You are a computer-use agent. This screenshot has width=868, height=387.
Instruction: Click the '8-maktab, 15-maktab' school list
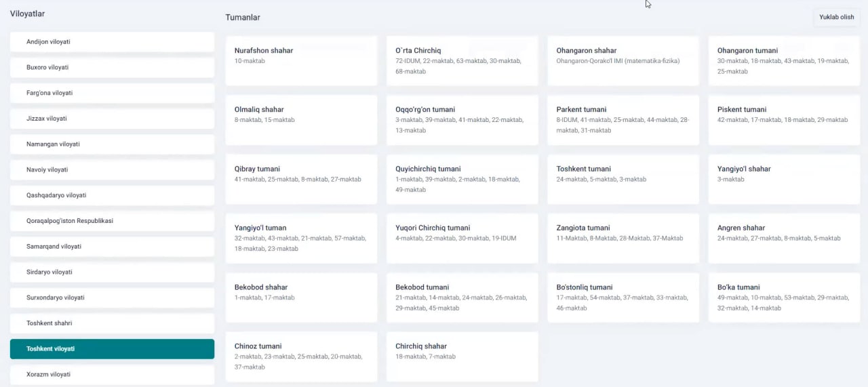(x=264, y=120)
